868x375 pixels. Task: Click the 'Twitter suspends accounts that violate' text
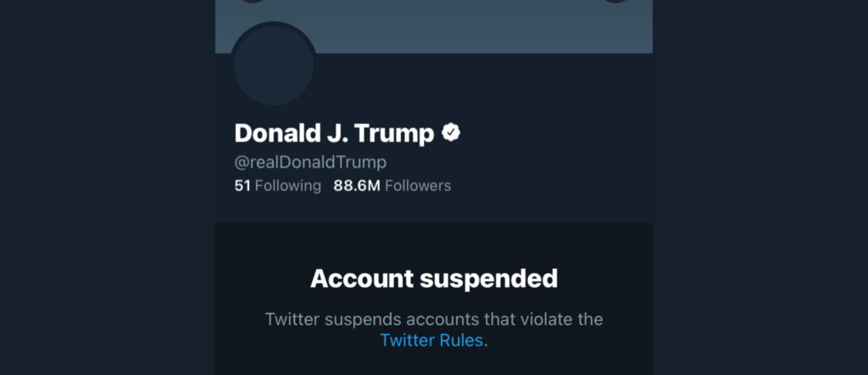434,320
